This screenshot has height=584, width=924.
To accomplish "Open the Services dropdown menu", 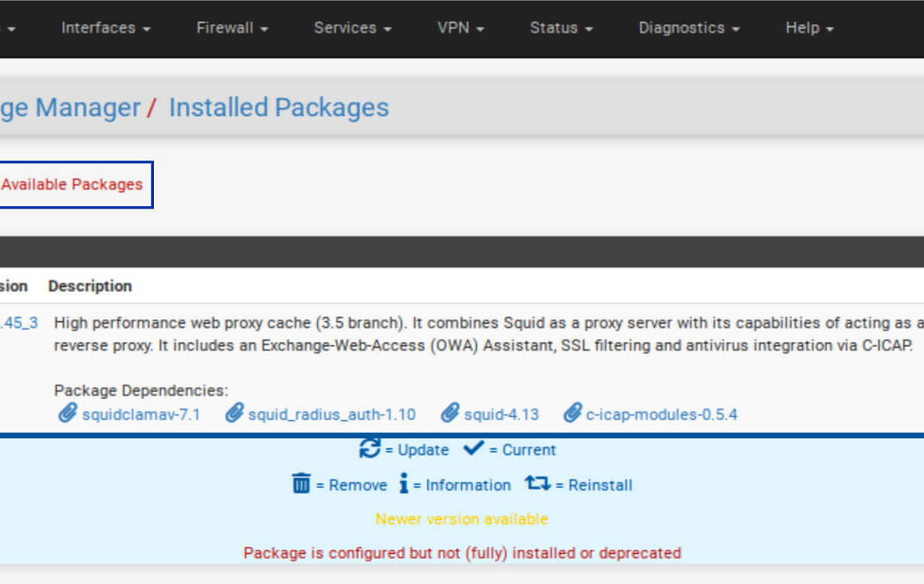I will tap(351, 27).
